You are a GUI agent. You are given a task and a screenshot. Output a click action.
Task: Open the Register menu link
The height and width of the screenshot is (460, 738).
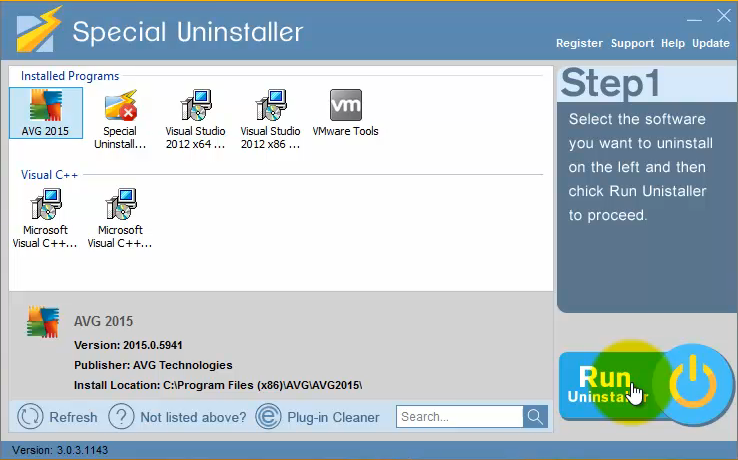pos(579,43)
